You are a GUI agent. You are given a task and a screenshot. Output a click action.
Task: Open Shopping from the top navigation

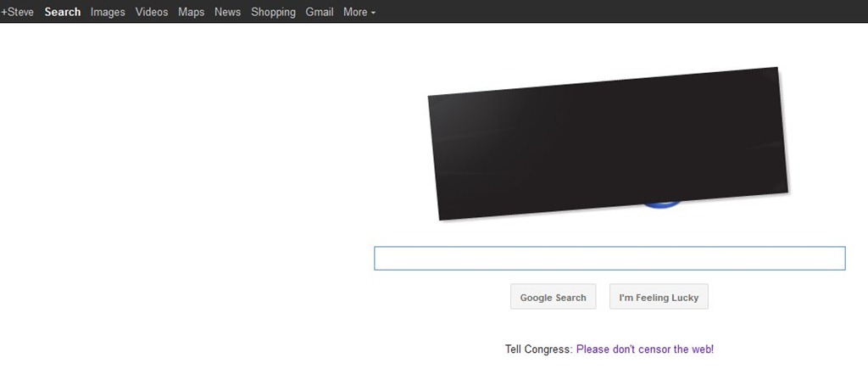click(x=273, y=12)
